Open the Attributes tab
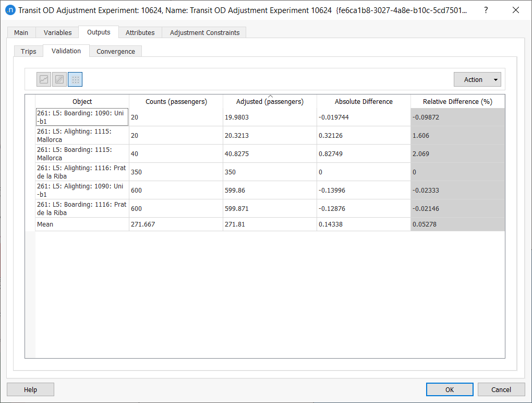Viewport: 532px width, 403px height. click(x=140, y=32)
